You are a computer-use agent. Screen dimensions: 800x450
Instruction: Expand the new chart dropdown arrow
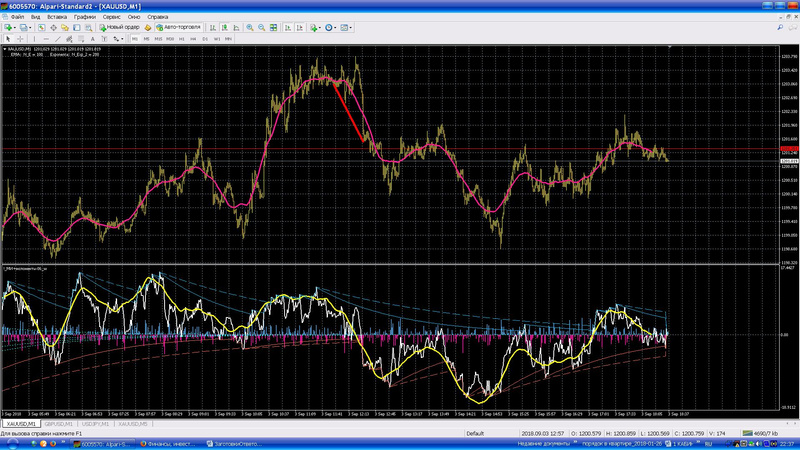[x=17, y=27]
